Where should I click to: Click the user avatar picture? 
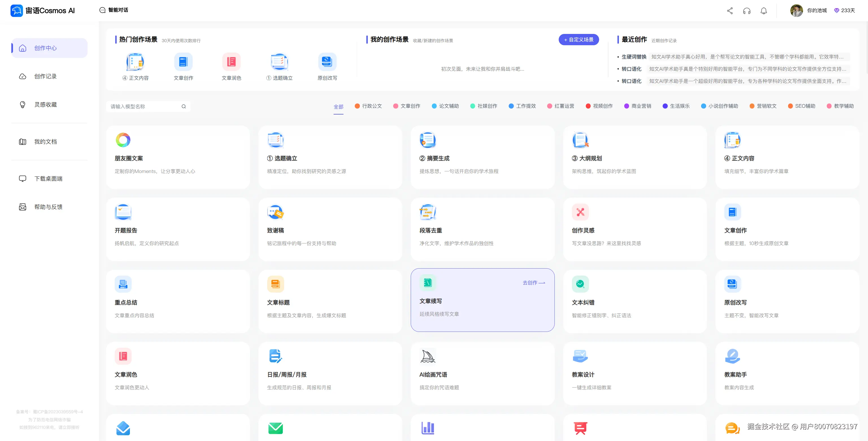point(796,10)
